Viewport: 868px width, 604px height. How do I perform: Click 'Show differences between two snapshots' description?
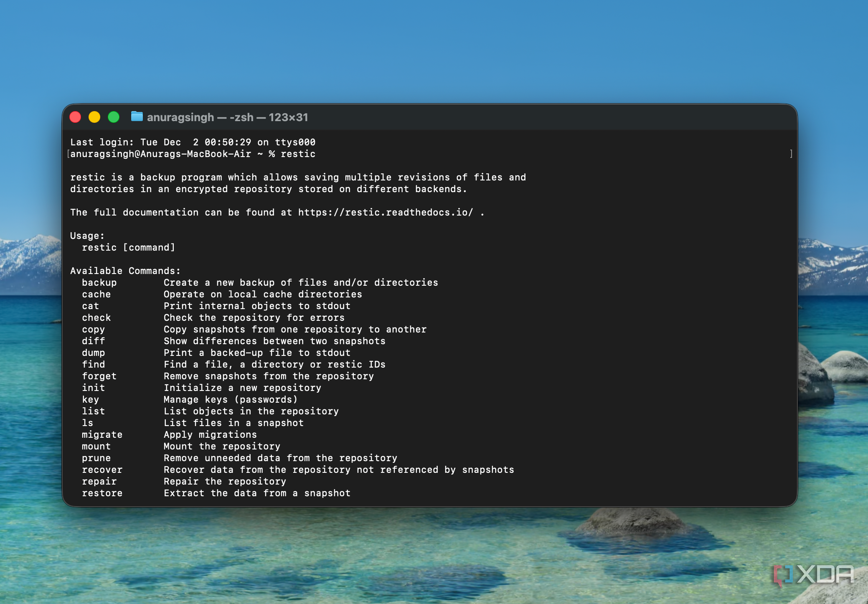tap(274, 341)
